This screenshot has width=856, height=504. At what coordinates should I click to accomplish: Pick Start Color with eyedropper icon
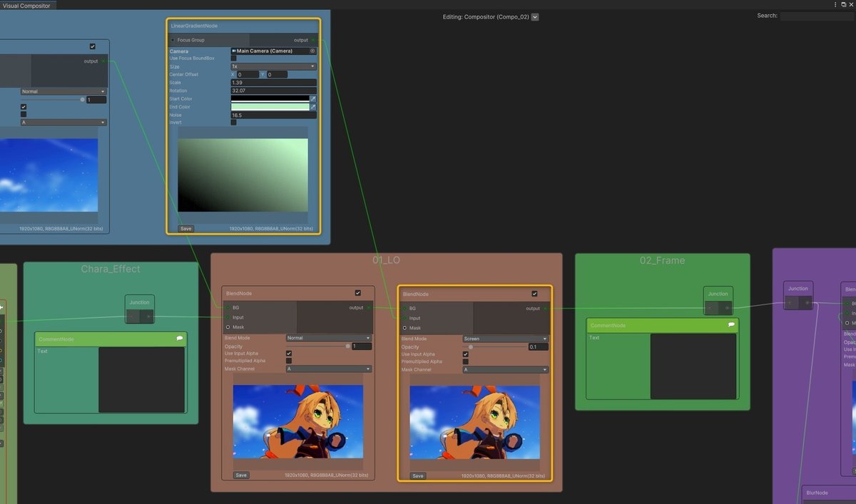pos(312,99)
